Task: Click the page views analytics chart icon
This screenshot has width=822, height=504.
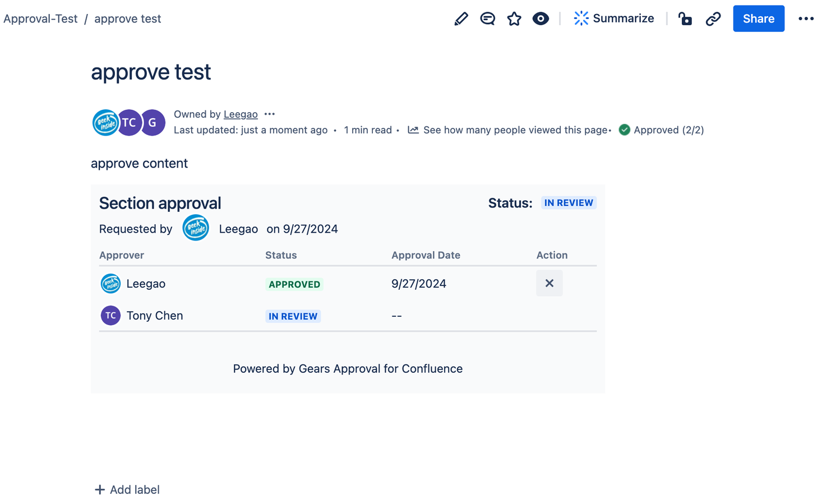Action: point(413,130)
